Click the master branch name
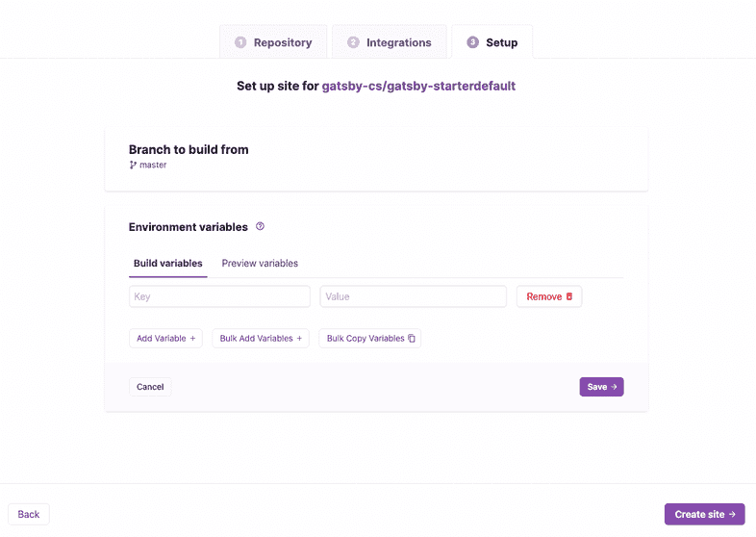 153,165
